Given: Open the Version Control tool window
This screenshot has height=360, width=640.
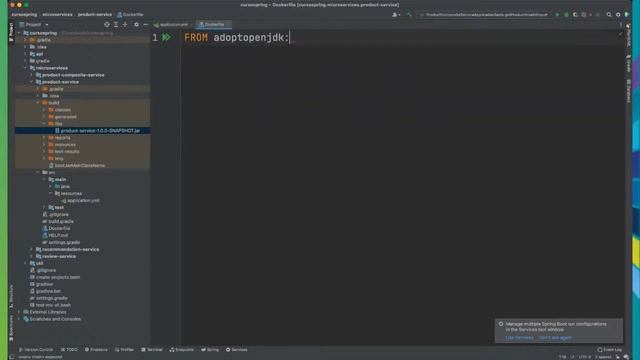Looking at the screenshot, I should (36, 350).
